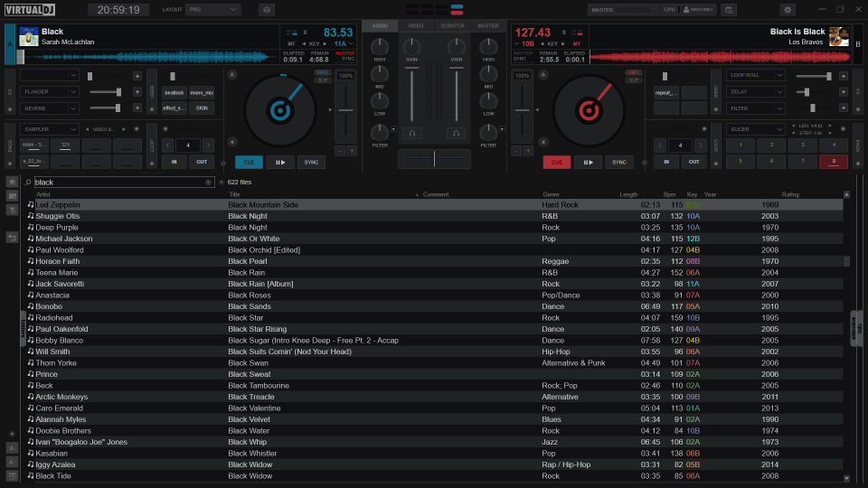Click the window icon beside Broadcast
Image resolution: width=868 pixels, height=488 pixels.
729,10
